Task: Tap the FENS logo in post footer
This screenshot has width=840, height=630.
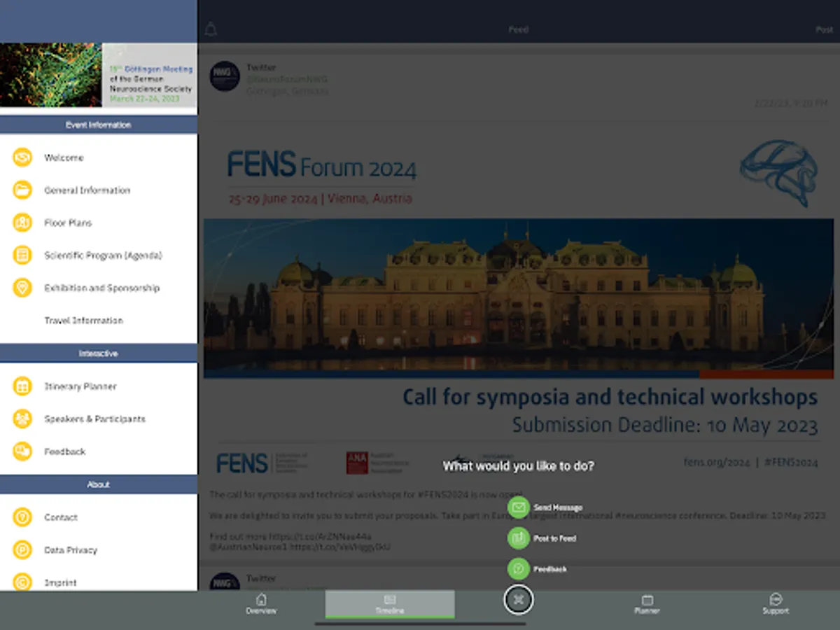Action: tap(242, 463)
